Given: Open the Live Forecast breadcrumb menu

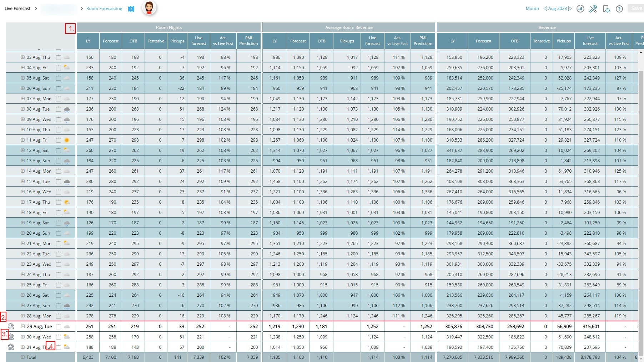Looking at the screenshot, I should pos(17,8).
